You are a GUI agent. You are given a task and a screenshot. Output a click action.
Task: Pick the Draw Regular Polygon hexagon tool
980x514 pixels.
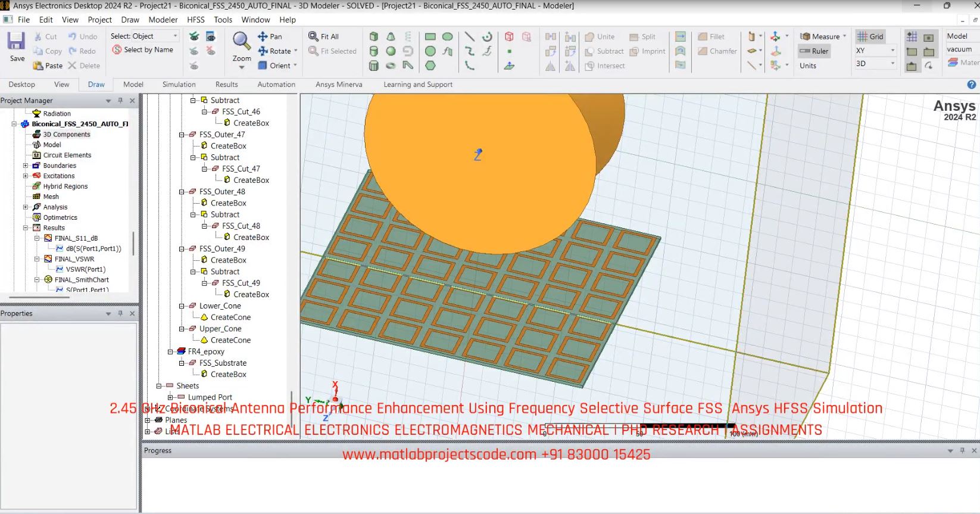pos(430,66)
